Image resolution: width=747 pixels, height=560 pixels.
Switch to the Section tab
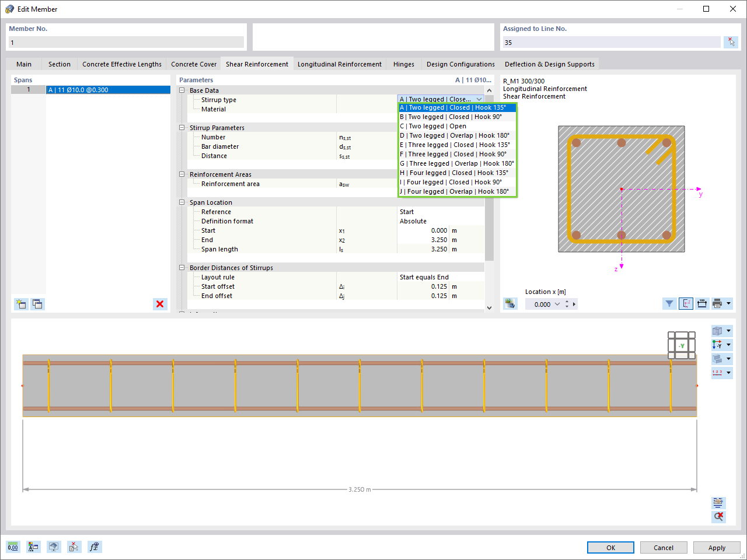point(60,64)
